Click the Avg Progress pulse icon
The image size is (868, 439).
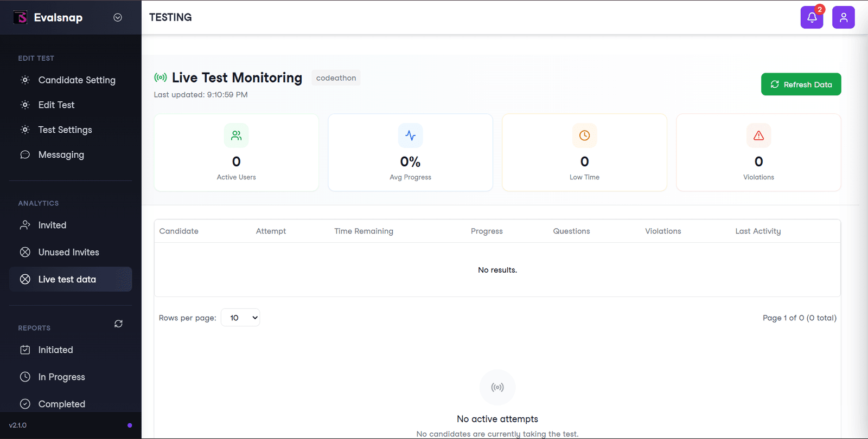tap(410, 135)
